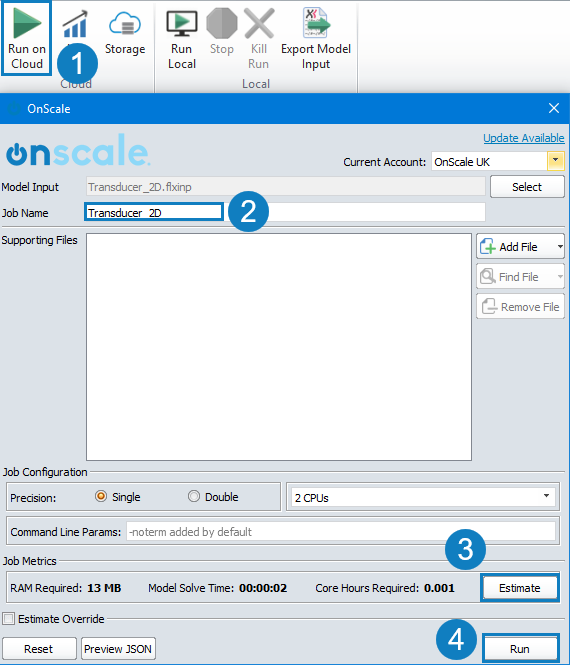Click the Job Name input field
This screenshot has height=665, width=570.
coord(285,212)
